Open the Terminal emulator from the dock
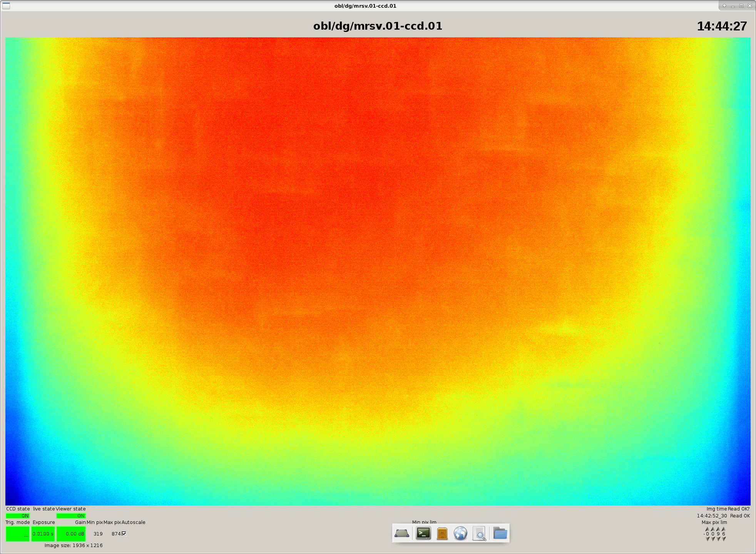This screenshot has height=554, width=756. point(423,534)
